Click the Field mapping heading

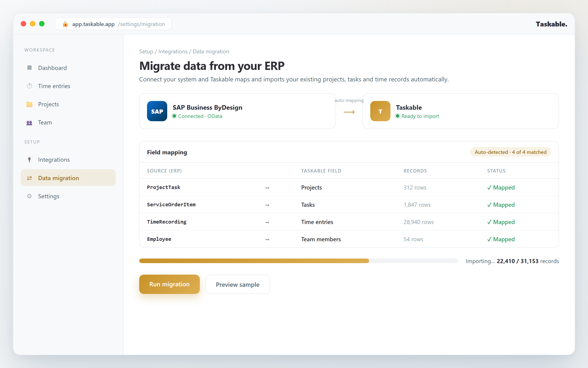tap(167, 152)
